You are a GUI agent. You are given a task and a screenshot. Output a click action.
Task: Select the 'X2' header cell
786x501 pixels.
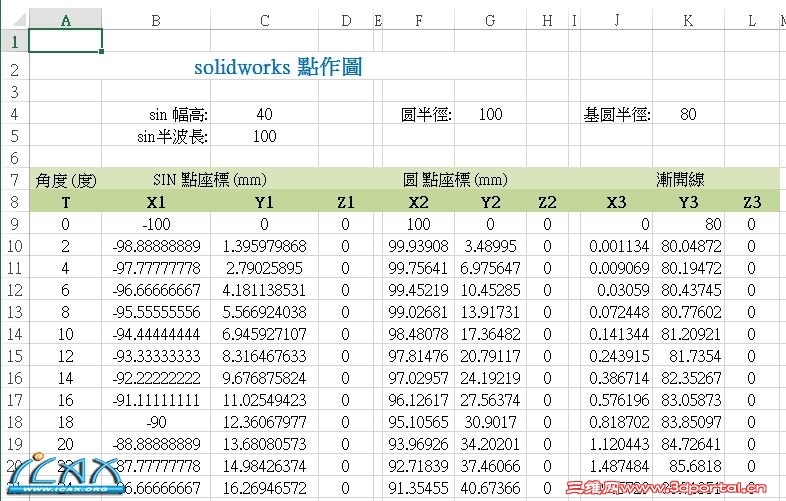click(x=419, y=202)
